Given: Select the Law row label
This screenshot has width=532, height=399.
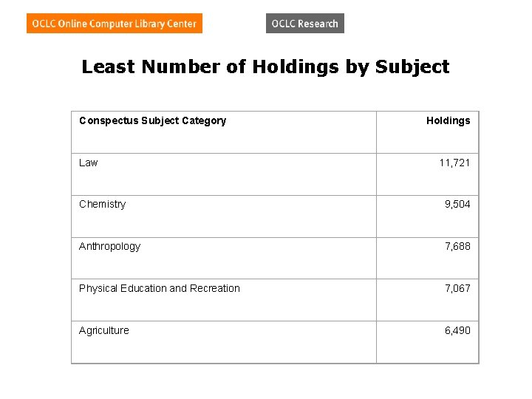Looking at the screenshot, I should [88, 163].
